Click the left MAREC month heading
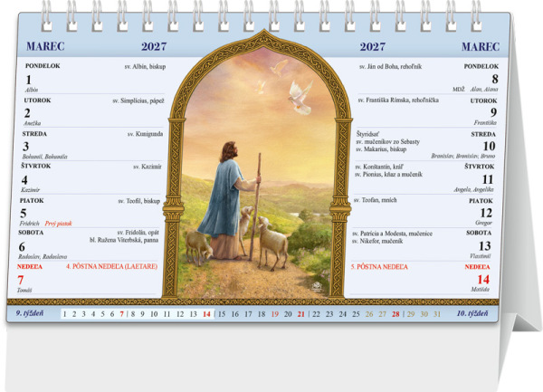 coord(45,46)
